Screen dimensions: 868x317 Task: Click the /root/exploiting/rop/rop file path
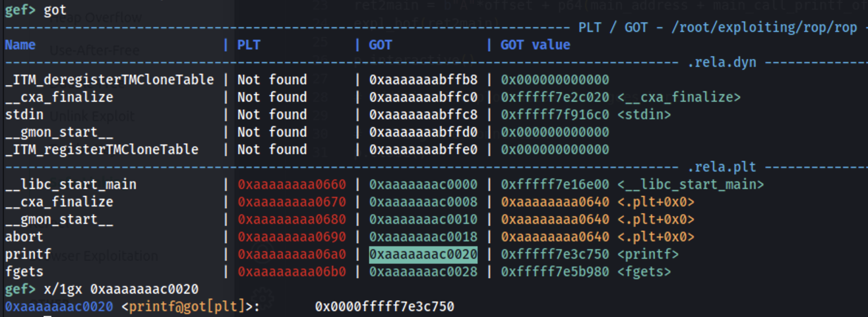[x=764, y=28]
